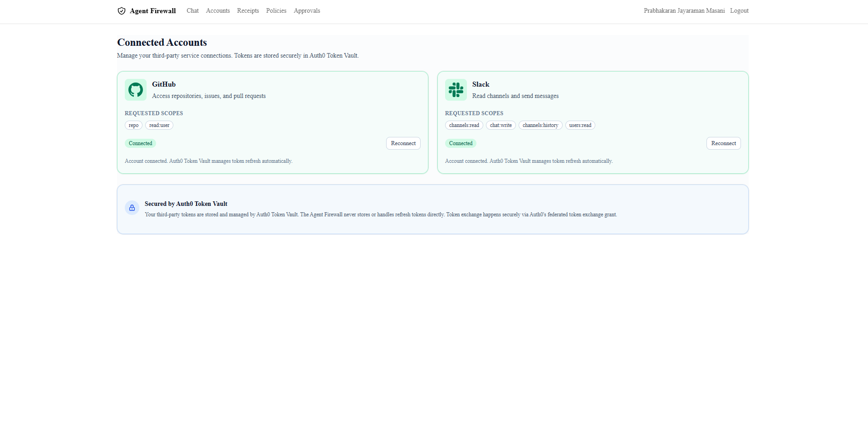The width and height of the screenshot is (868, 424).
Task: Select the read:user scope chip
Action: [159, 125]
